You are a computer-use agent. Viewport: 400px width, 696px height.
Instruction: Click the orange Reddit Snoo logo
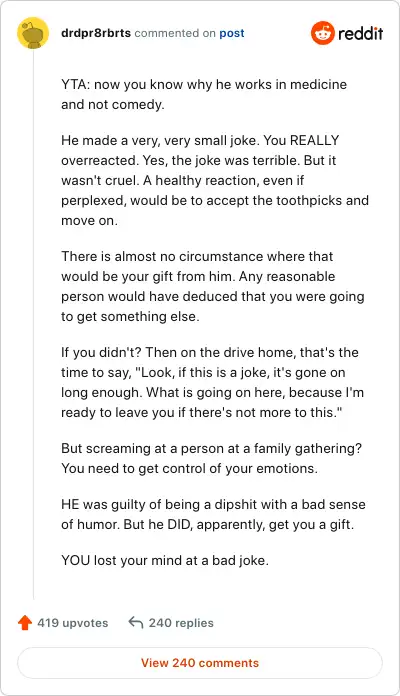click(323, 33)
